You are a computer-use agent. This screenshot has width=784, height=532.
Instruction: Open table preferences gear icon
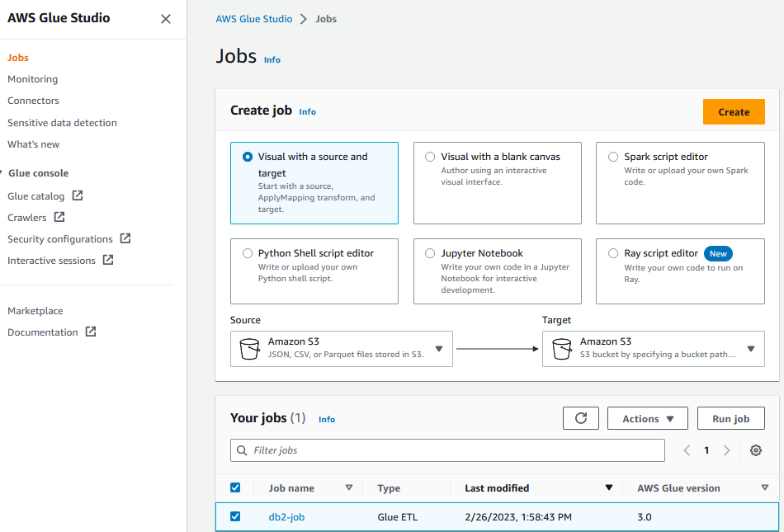pos(755,450)
